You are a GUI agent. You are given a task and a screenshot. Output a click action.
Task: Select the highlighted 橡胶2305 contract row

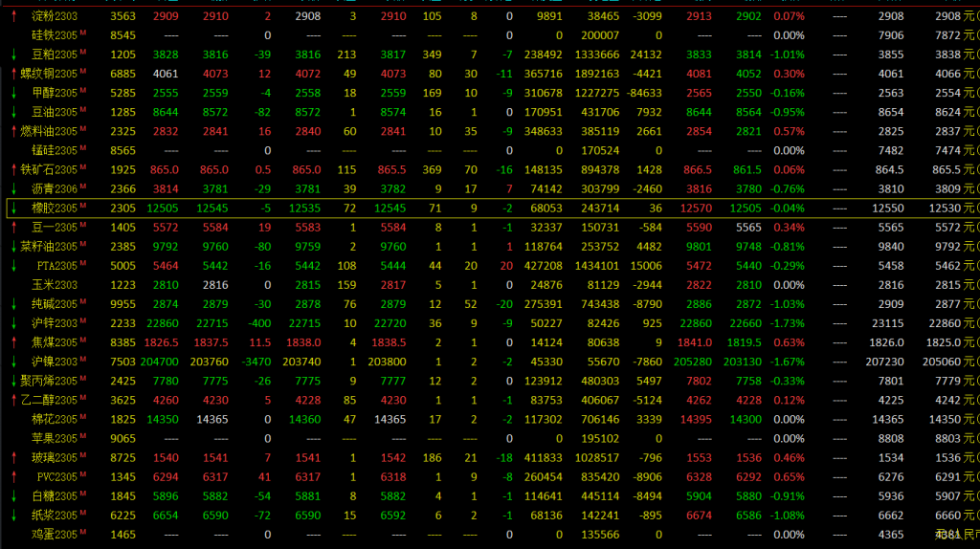[479, 209]
